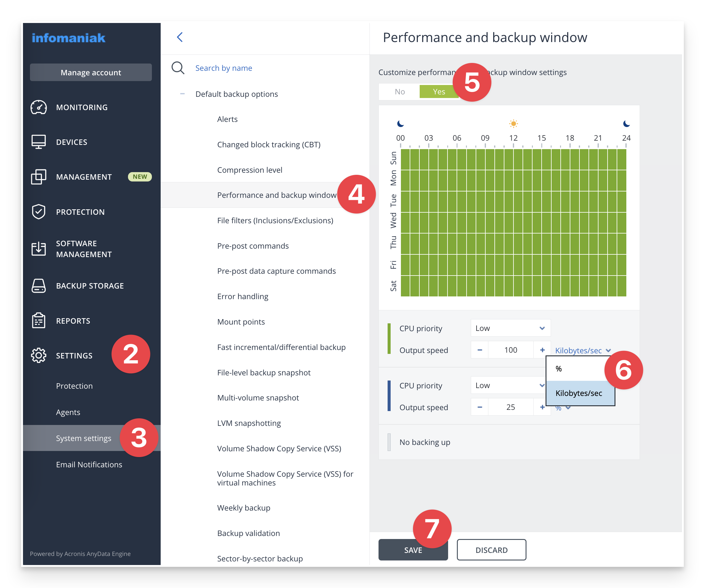Click the Settings gear icon
The width and height of the screenshot is (705, 588).
(x=38, y=355)
